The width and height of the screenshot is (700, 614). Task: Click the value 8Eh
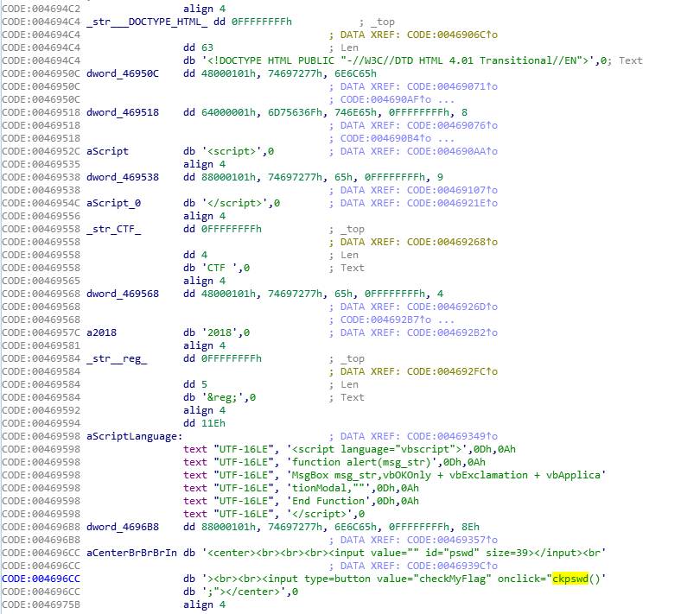(470, 527)
